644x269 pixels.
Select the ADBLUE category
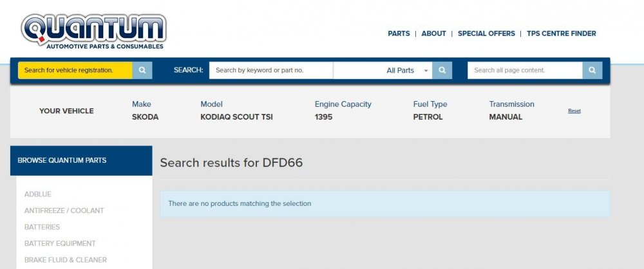tap(38, 194)
